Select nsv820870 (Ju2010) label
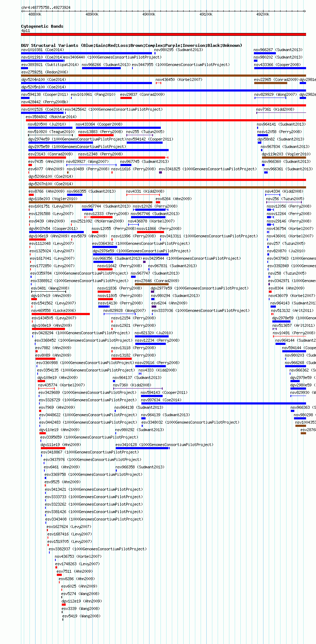This screenshot has height=644, width=316. 286,251
